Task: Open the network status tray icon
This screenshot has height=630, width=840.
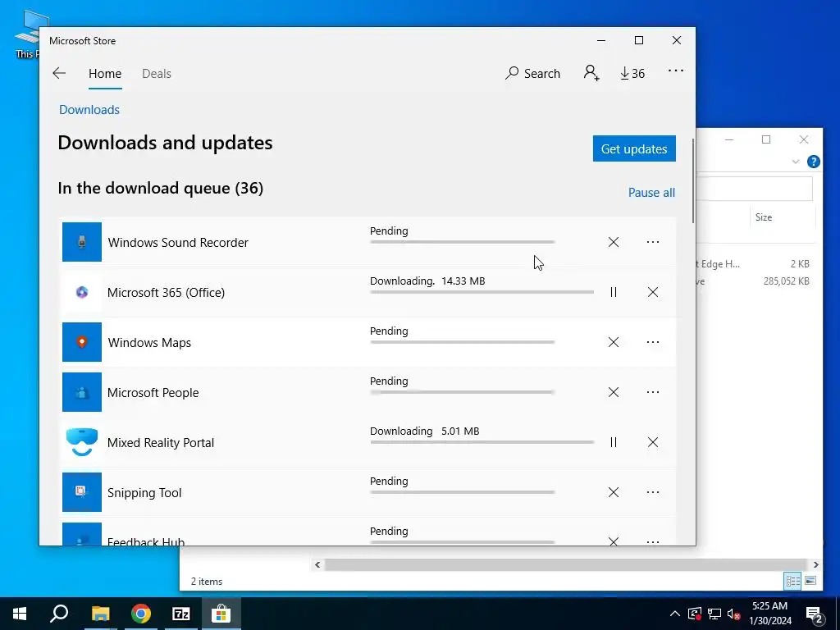Action: coord(714,614)
